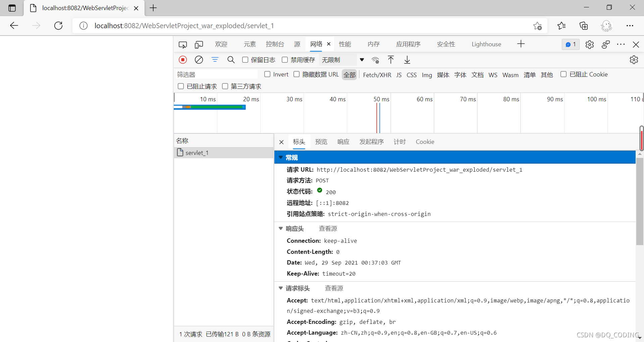Check 第三方请求 checkbox
The image size is (644, 342).
(225, 86)
